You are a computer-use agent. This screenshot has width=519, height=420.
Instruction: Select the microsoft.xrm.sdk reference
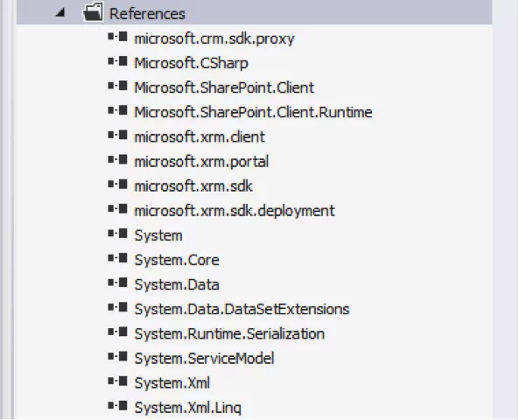pos(193,186)
